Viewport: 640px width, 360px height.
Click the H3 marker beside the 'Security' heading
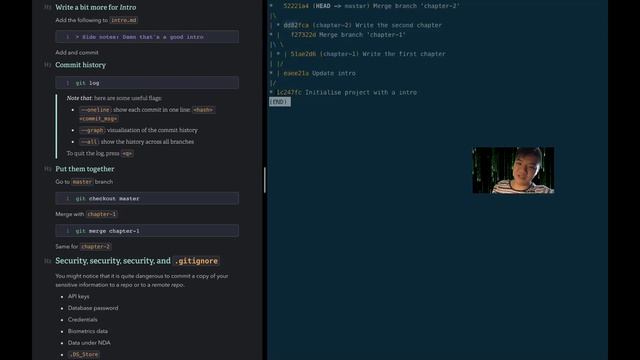pos(47,261)
